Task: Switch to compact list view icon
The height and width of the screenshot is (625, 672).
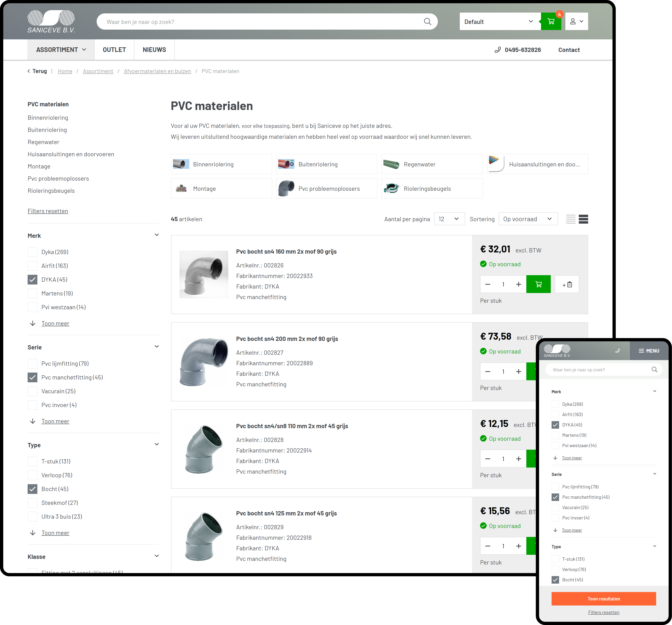Action: [x=571, y=219]
